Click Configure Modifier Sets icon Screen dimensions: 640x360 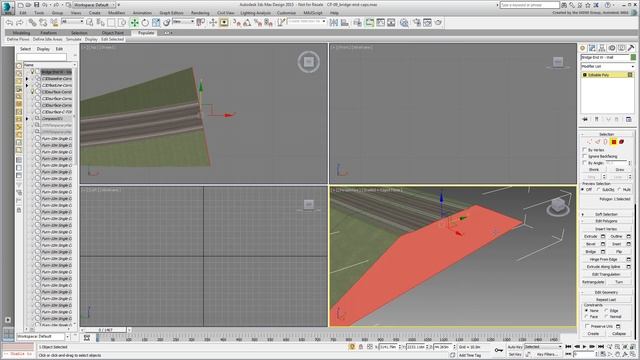[x=629, y=119]
